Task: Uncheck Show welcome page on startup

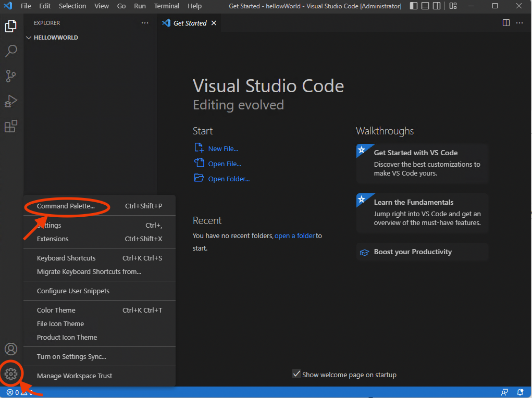Action: point(297,374)
